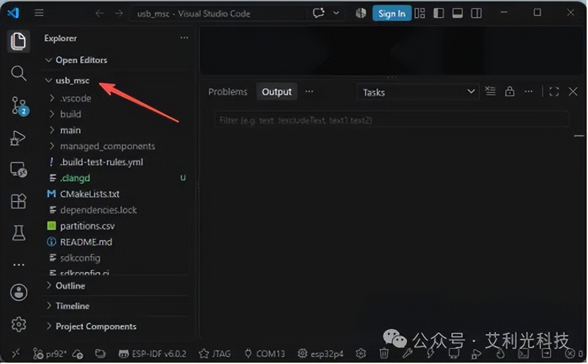Screen dimensions: 588x364
Task: Open the Search view in activity bar
Action: tap(18, 73)
